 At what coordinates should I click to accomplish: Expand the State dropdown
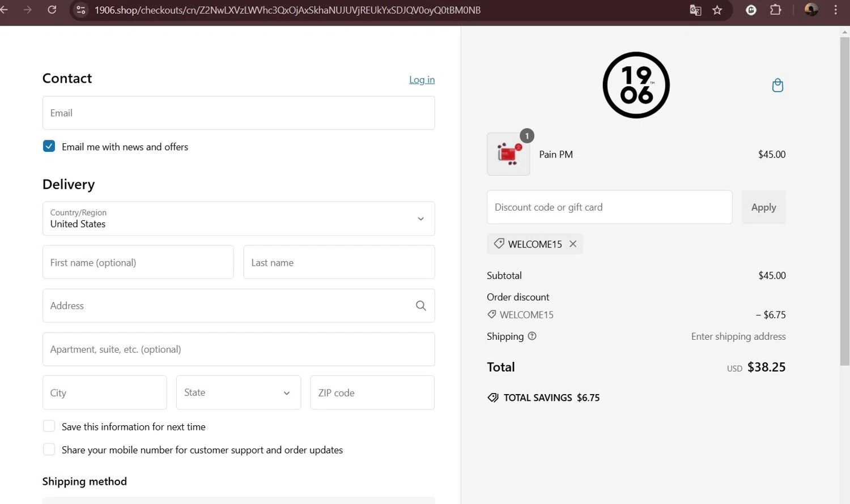(x=239, y=392)
